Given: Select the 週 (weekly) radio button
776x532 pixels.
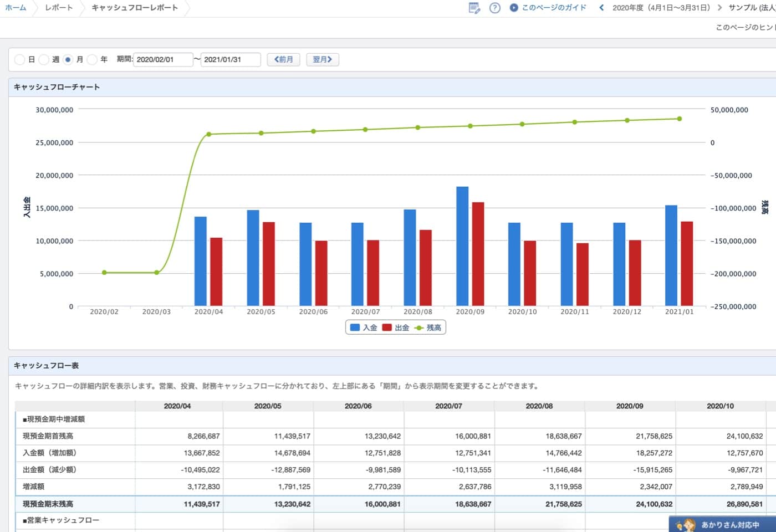Looking at the screenshot, I should click(44, 60).
